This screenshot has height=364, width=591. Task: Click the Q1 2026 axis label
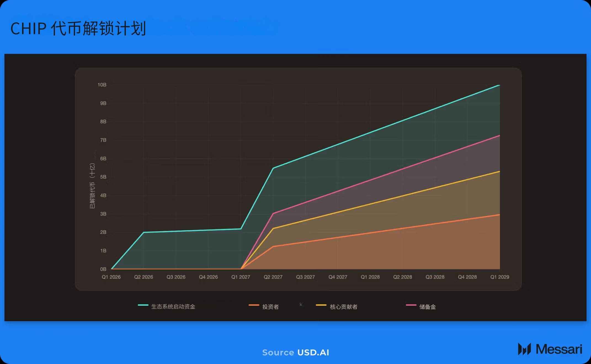pyautogui.click(x=111, y=277)
